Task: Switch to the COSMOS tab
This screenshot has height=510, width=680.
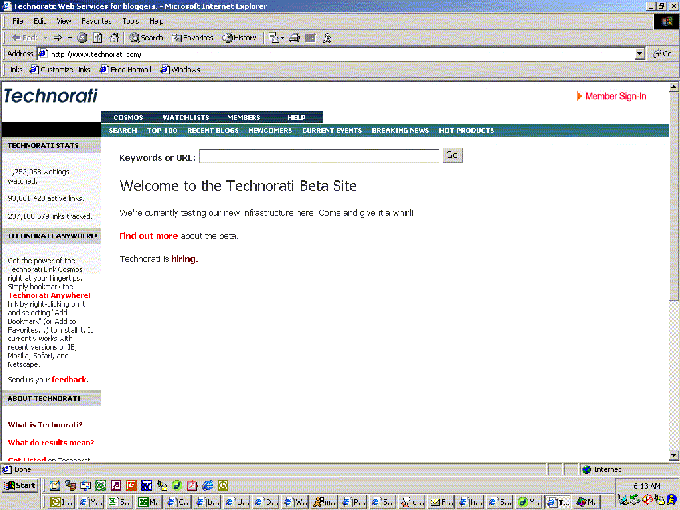Action: 128,118
